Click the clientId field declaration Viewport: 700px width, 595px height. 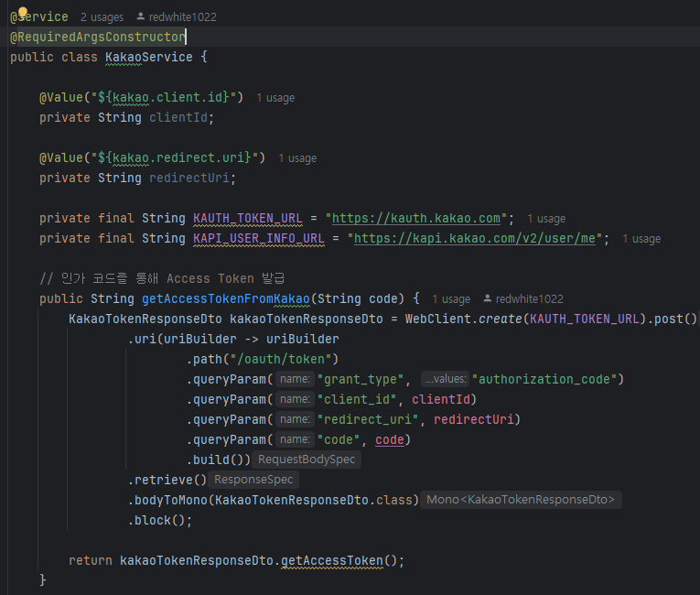click(x=178, y=118)
